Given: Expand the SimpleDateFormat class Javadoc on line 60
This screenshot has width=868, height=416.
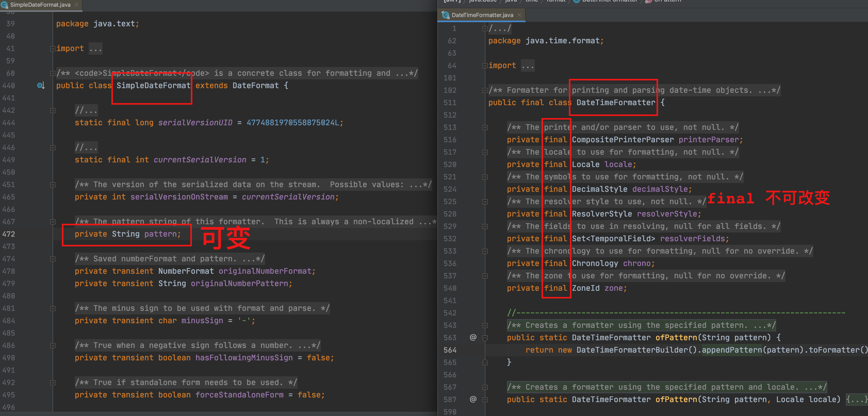Looking at the screenshot, I should [53, 73].
